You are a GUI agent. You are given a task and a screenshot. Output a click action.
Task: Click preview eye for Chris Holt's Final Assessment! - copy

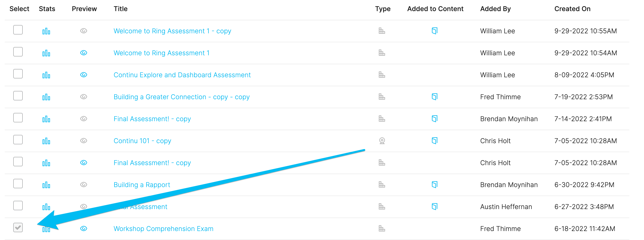(x=84, y=163)
